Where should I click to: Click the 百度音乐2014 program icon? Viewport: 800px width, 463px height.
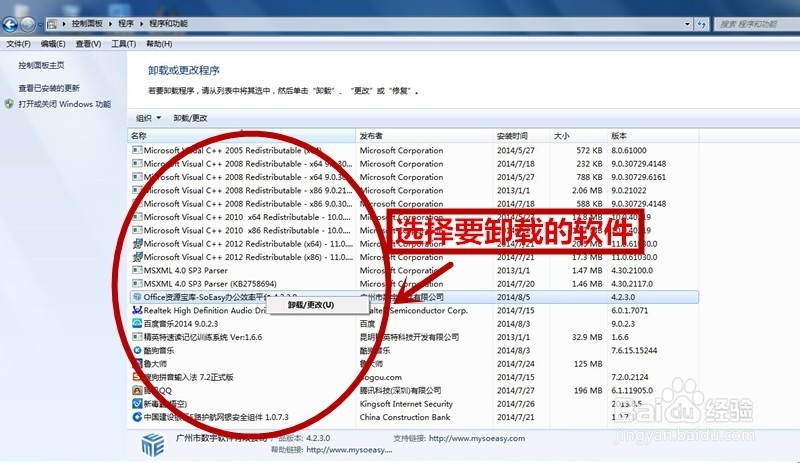(x=137, y=323)
